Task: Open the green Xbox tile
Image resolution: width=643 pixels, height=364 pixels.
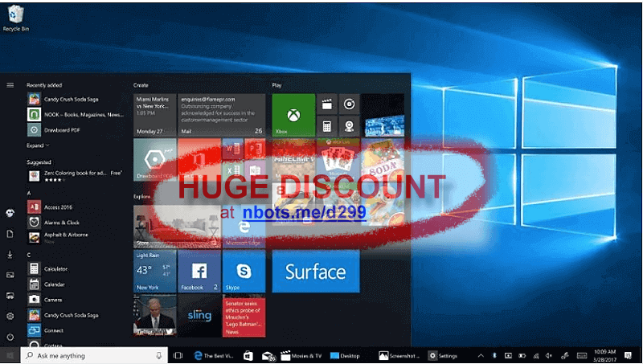Action: click(x=293, y=115)
